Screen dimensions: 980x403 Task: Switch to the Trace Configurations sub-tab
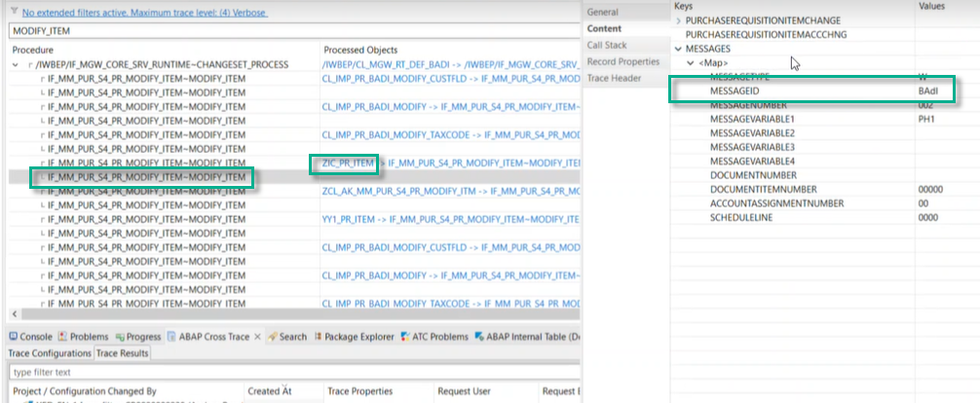pos(50,353)
